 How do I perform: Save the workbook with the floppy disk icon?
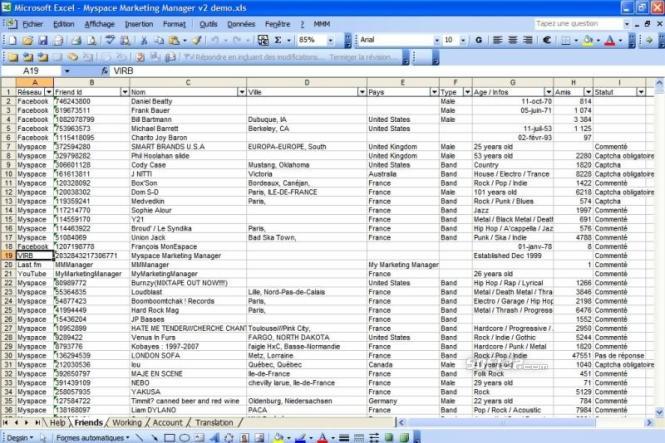tap(43, 40)
